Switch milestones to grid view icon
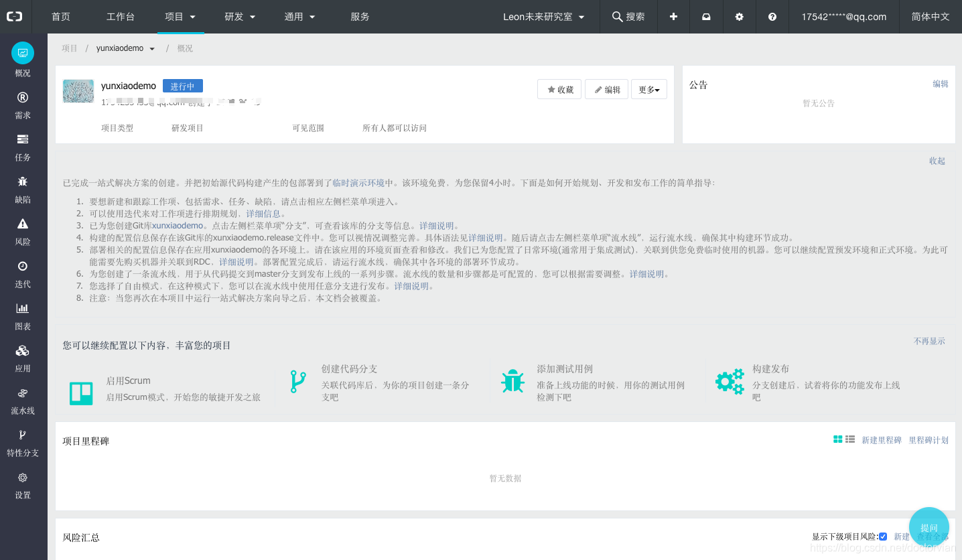The image size is (962, 560). tap(837, 439)
